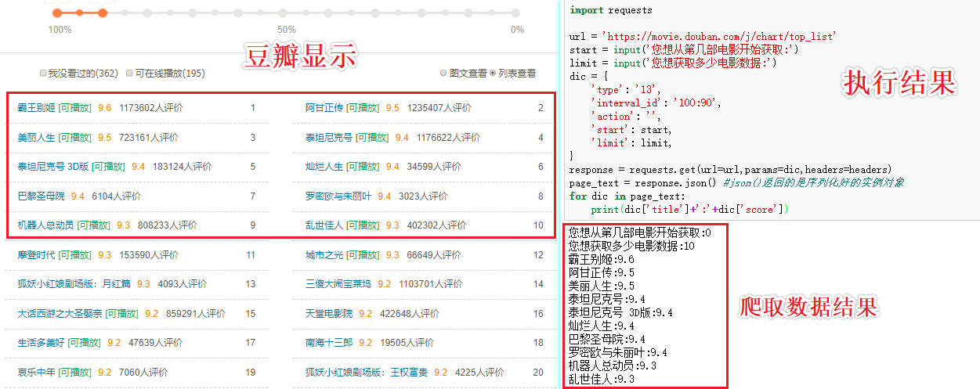The height and width of the screenshot is (389, 980).
Task: Click the 808233人评价 rating count
Action: point(168,225)
